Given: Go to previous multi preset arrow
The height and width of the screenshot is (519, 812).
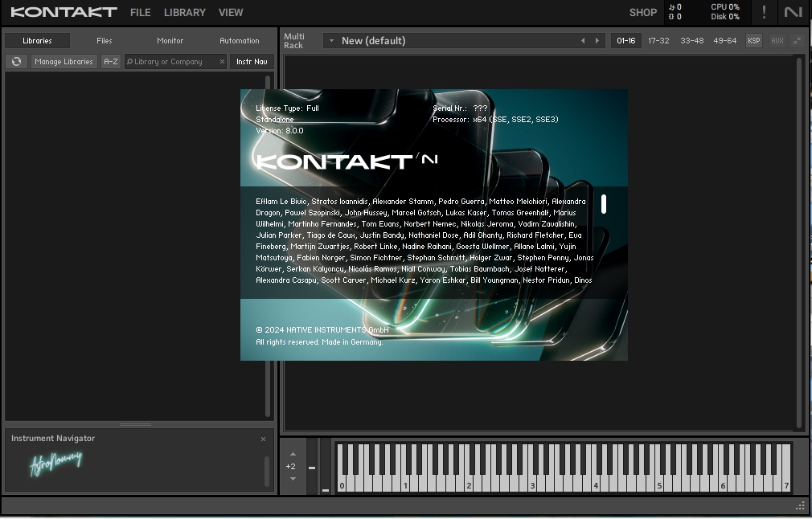Looking at the screenshot, I should [x=583, y=41].
